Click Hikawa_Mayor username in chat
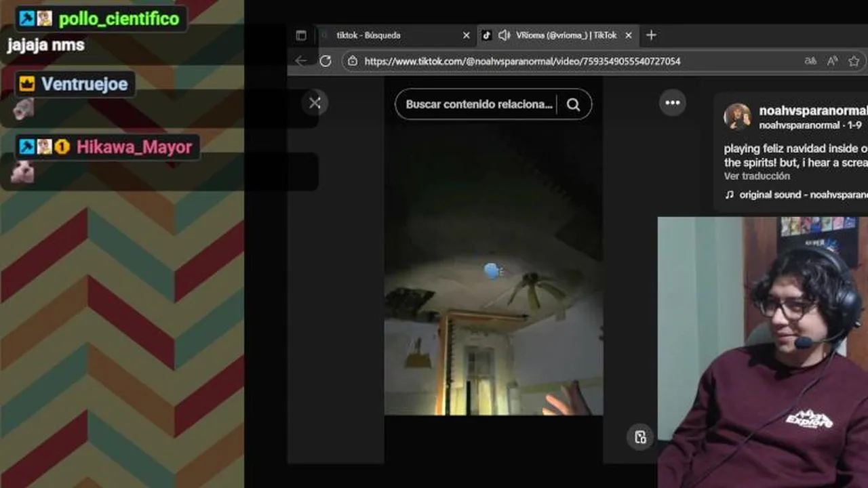The height and width of the screenshot is (488, 868). click(134, 147)
